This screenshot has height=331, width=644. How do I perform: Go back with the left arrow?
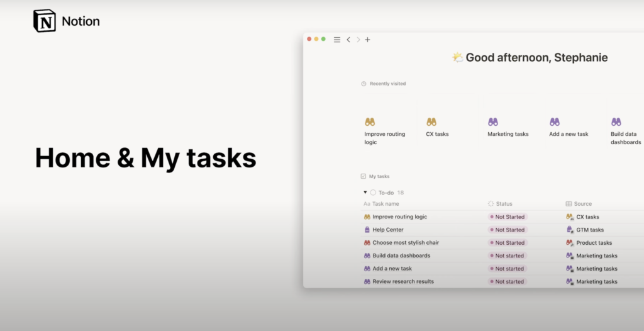click(348, 40)
